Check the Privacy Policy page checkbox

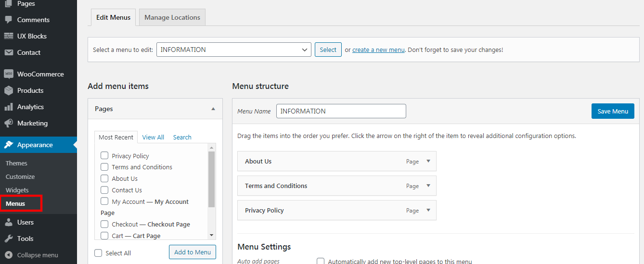point(104,155)
